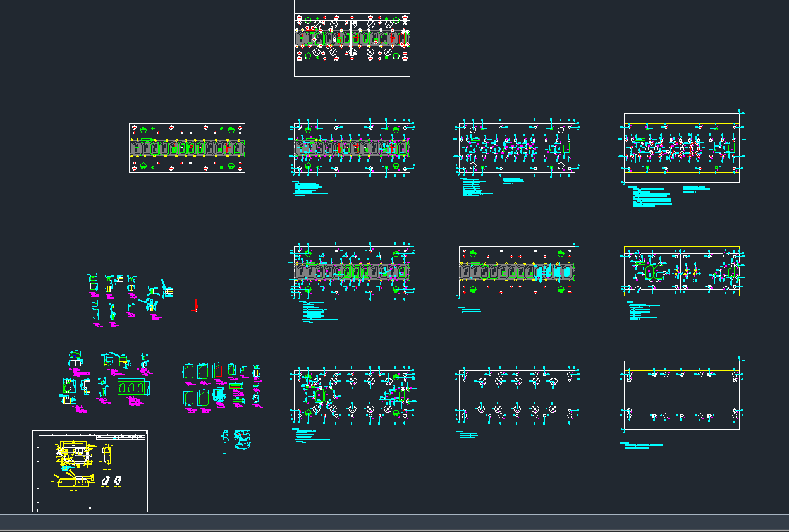Click the empty status bar at the bottom
The height and width of the screenshot is (532, 789).
tap(394, 522)
